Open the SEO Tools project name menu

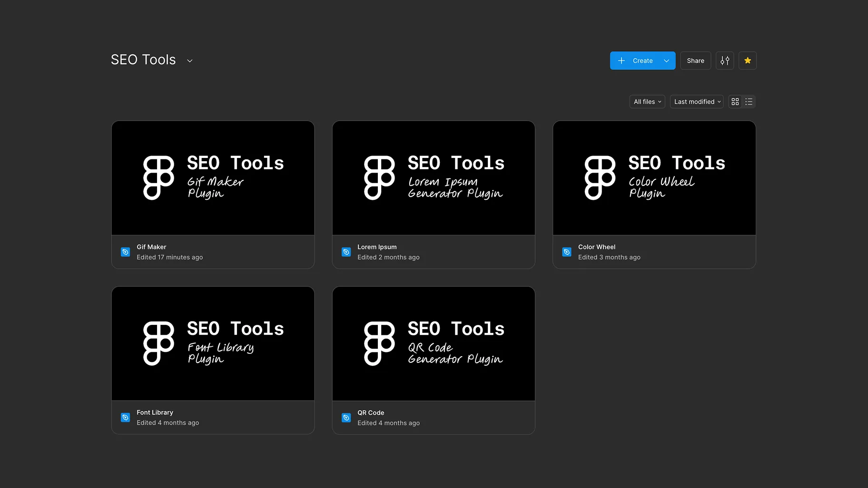pos(189,60)
